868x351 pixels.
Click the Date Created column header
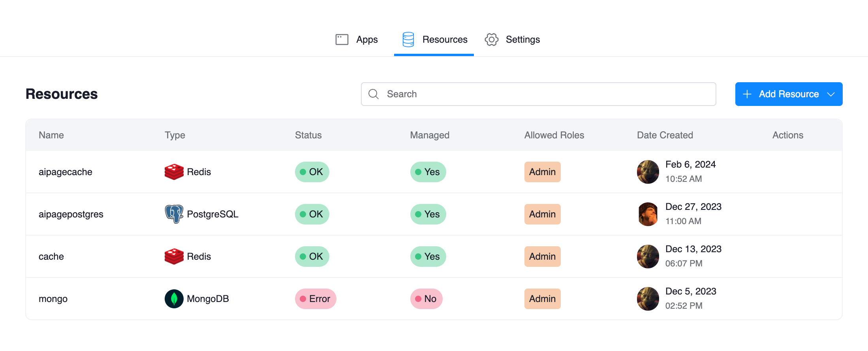coord(665,135)
